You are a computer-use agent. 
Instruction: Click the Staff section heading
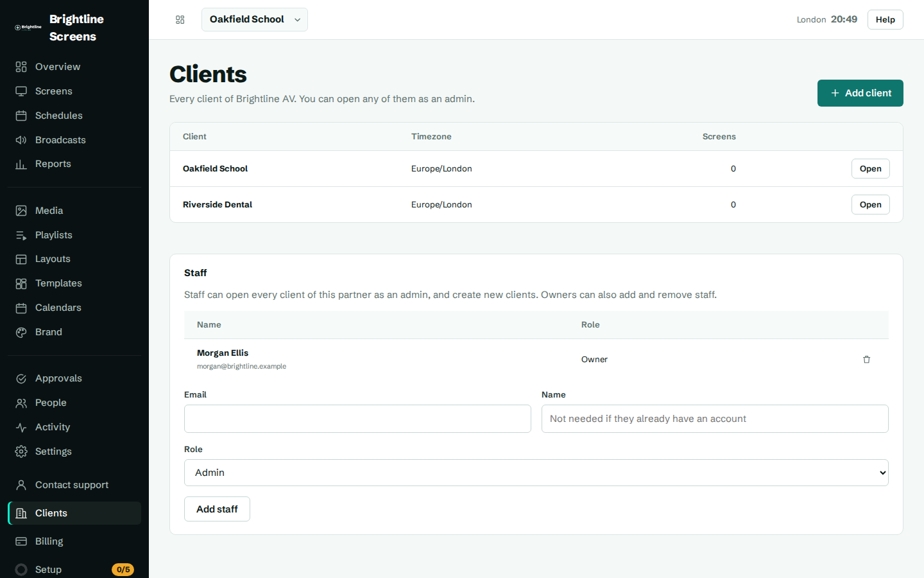pos(195,273)
